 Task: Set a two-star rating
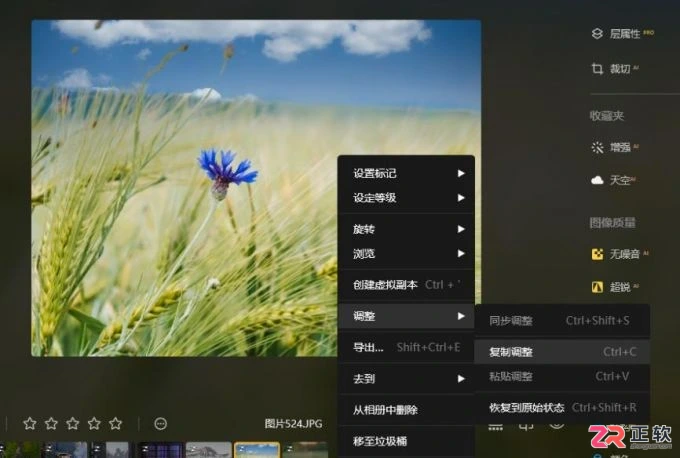[x=51, y=423]
